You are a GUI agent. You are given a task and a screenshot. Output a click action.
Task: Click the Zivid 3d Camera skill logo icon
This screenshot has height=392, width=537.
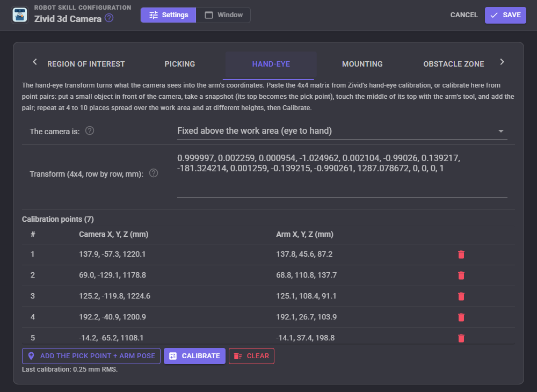(x=19, y=15)
